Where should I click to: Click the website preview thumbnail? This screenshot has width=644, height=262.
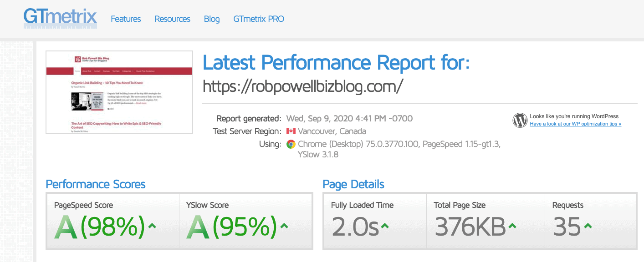[x=118, y=92]
